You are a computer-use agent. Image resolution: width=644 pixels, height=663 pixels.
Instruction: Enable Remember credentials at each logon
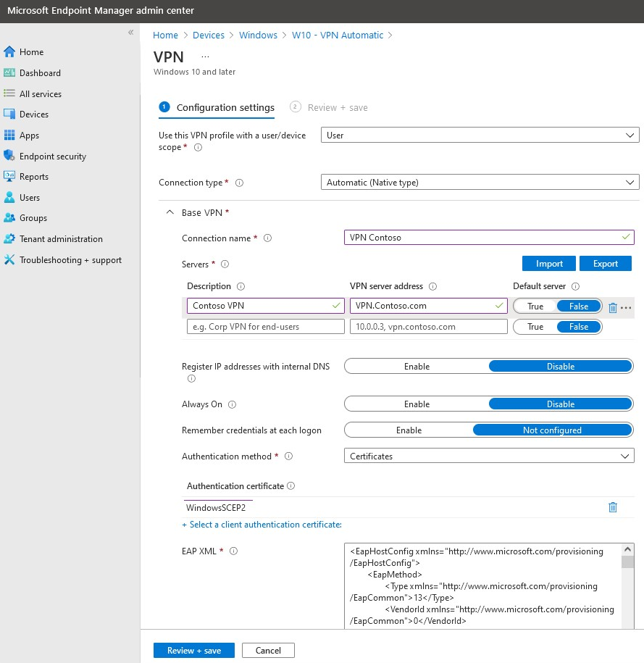[409, 430]
